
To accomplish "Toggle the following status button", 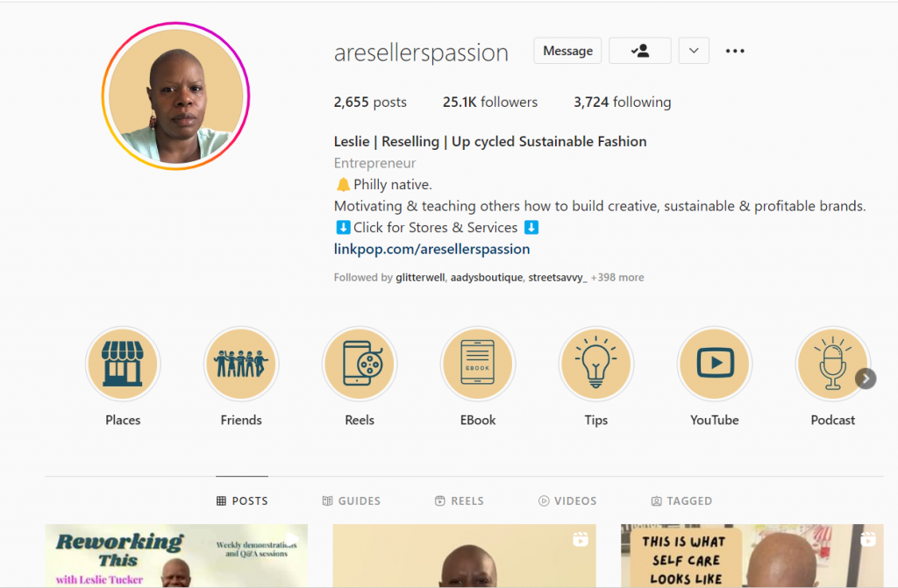I will tap(639, 51).
